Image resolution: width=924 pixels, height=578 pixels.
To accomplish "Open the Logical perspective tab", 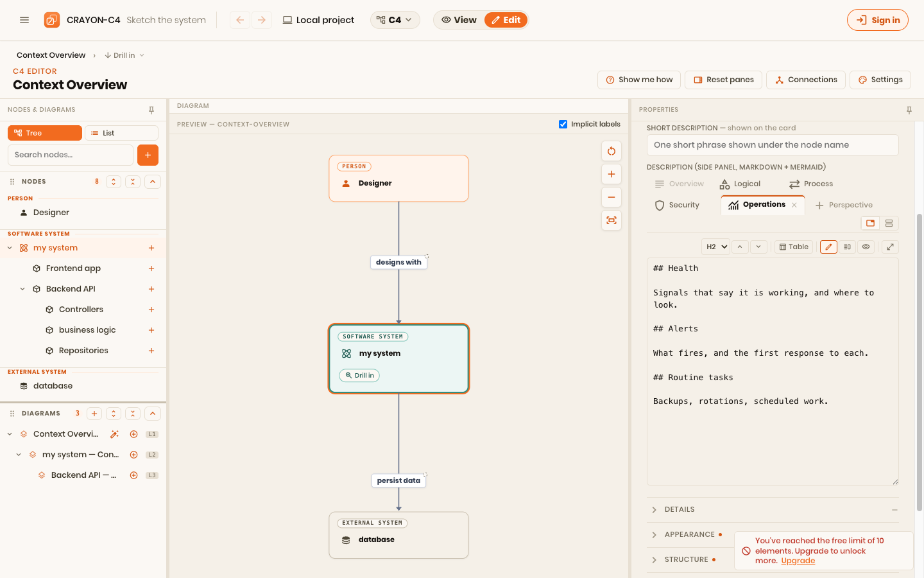I will pyautogui.click(x=740, y=184).
